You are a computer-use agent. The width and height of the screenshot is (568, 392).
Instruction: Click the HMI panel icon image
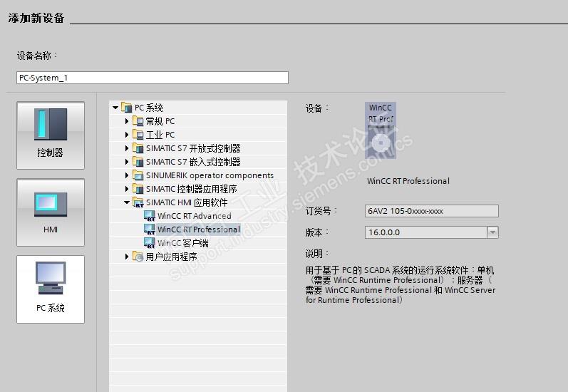click(x=51, y=205)
